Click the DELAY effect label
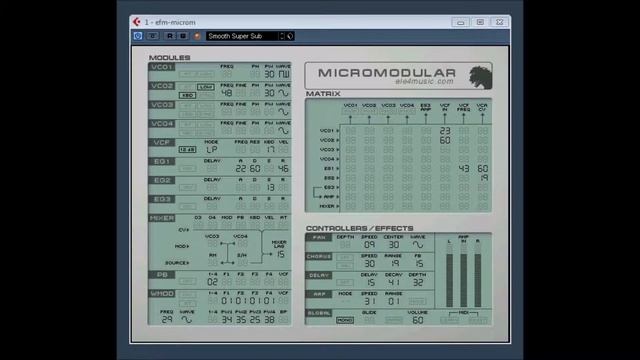Screen dimensions: 640x360 (318, 276)
